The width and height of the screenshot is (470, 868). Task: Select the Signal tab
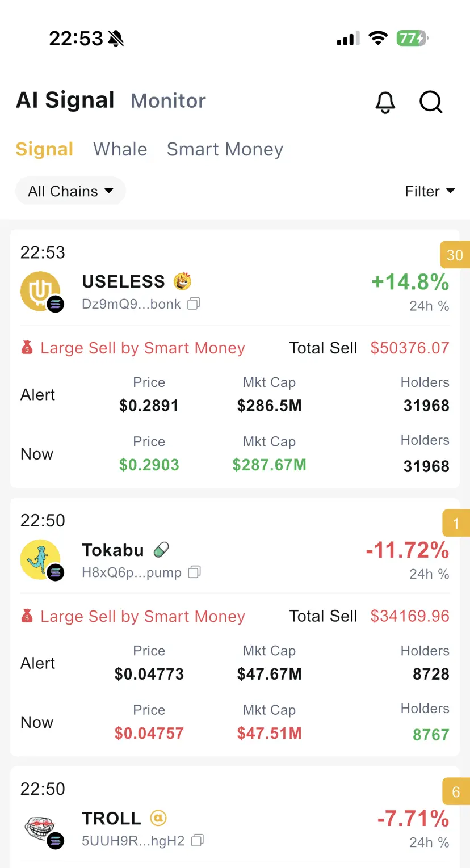click(44, 149)
